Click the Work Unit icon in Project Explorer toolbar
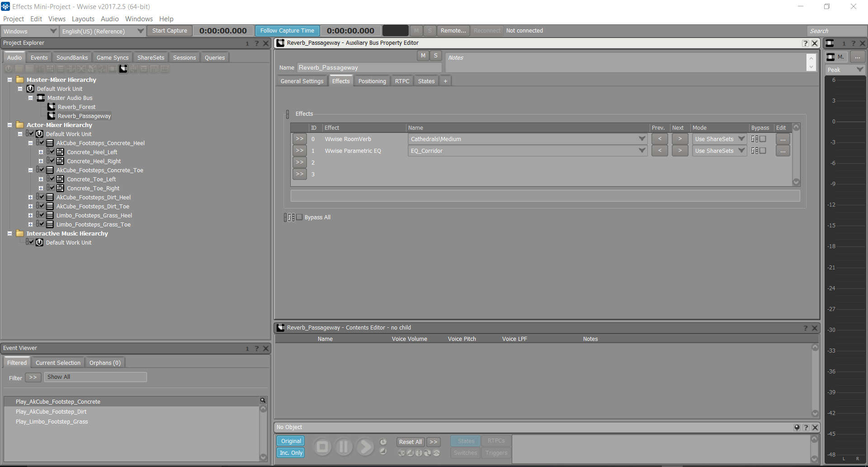This screenshot has height=467, width=868. click(9, 69)
